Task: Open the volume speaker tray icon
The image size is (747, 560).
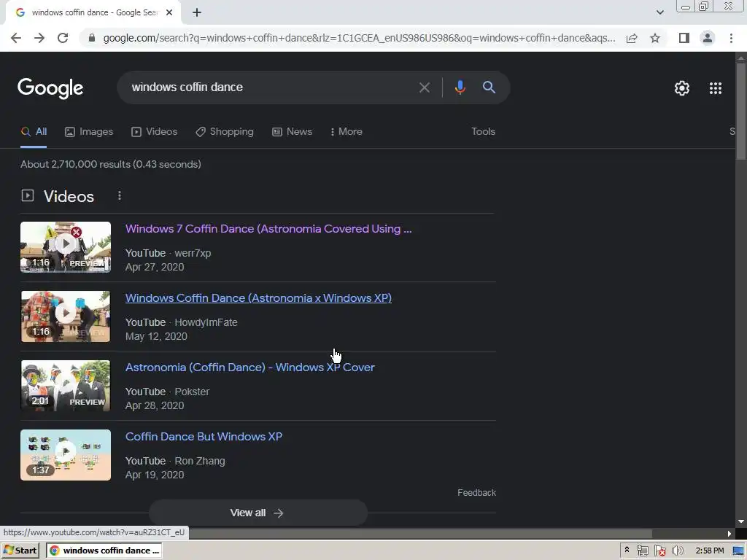Action: pos(677,551)
